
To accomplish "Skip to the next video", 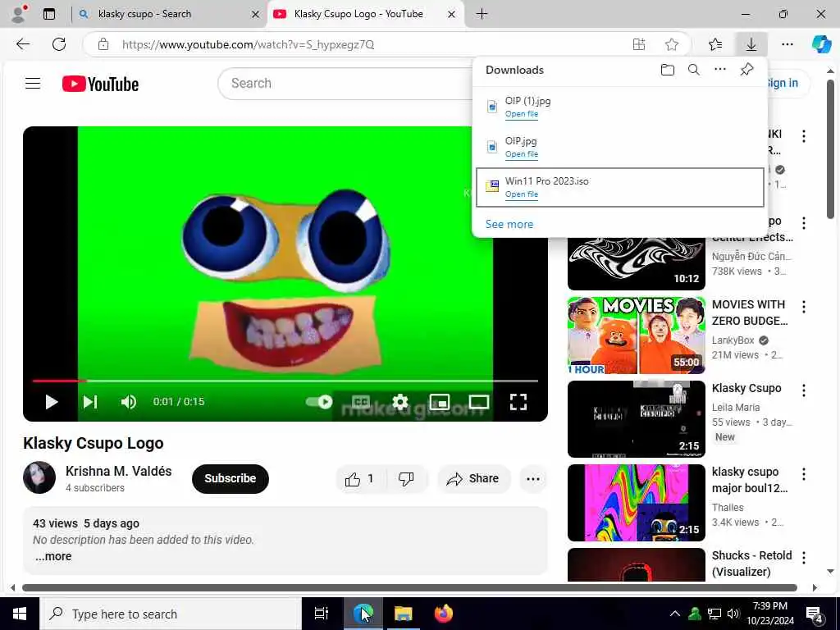I will (x=90, y=402).
